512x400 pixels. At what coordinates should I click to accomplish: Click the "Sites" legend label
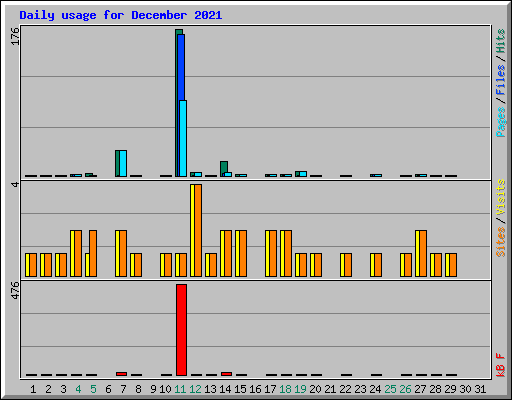[x=500, y=242]
